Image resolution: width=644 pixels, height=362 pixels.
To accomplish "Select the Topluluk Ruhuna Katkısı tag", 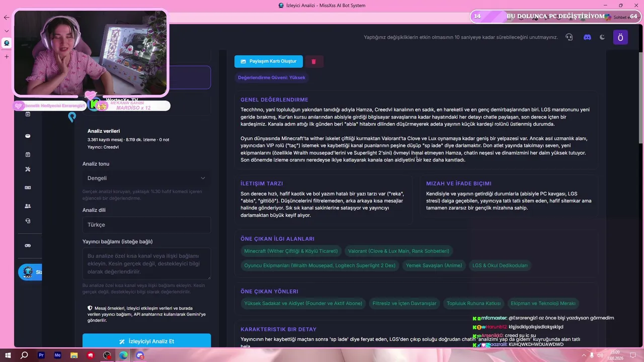I will click(x=474, y=304).
